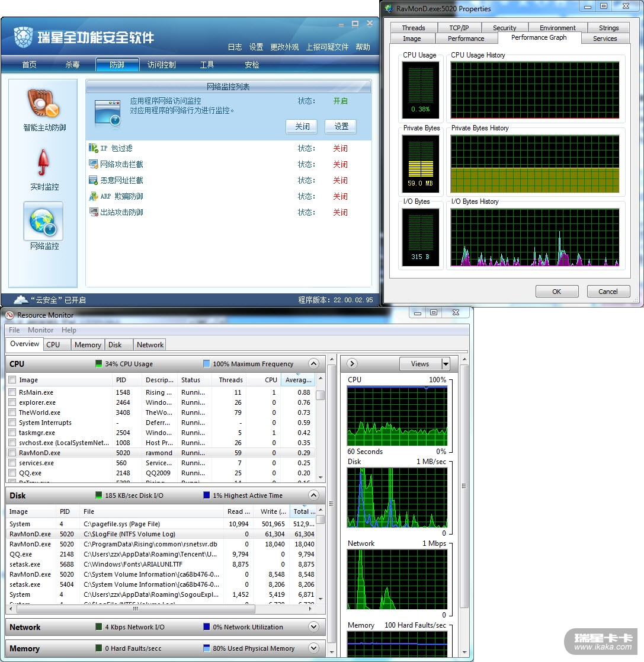Click CPU process list vertical scrollbar
This screenshot has height=662, width=644.
coord(321,395)
